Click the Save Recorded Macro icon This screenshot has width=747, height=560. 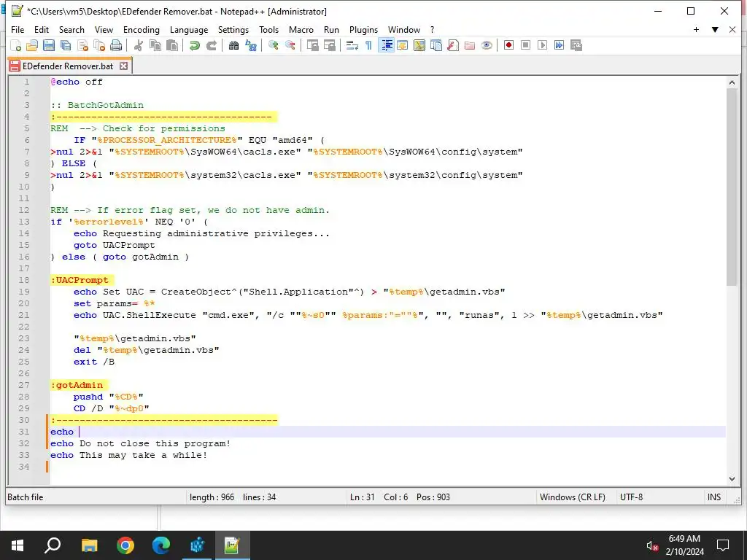[576, 45]
